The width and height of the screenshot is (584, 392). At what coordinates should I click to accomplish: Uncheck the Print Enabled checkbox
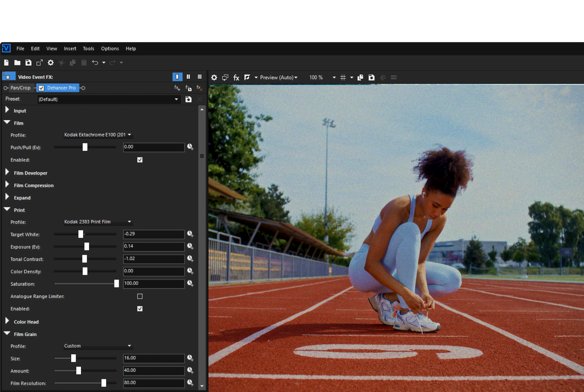(x=140, y=309)
